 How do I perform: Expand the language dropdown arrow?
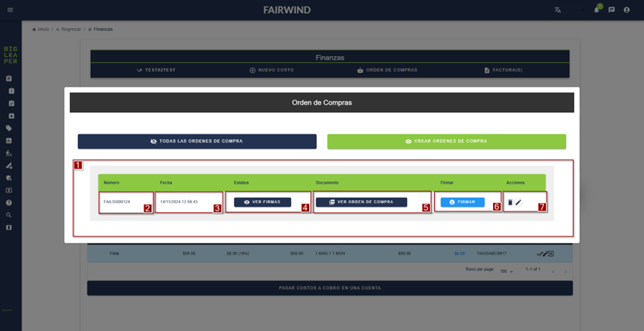coord(582,10)
